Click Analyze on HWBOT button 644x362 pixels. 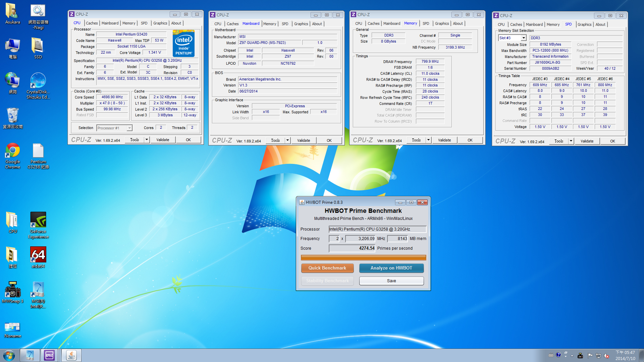391,268
